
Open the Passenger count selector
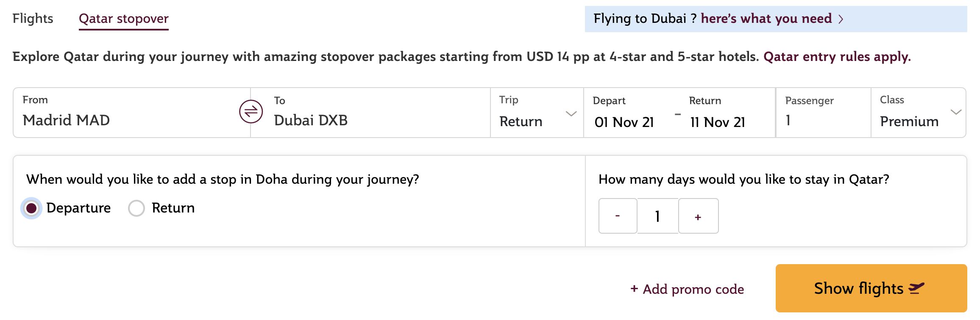coord(823,113)
